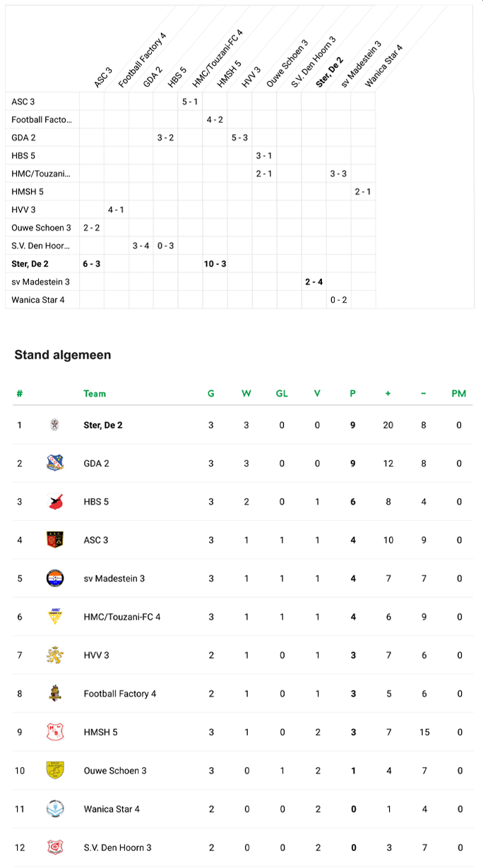483x868 pixels.
Task: Click the Ster, De 2 club logo
Action: pyautogui.click(x=55, y=425)
